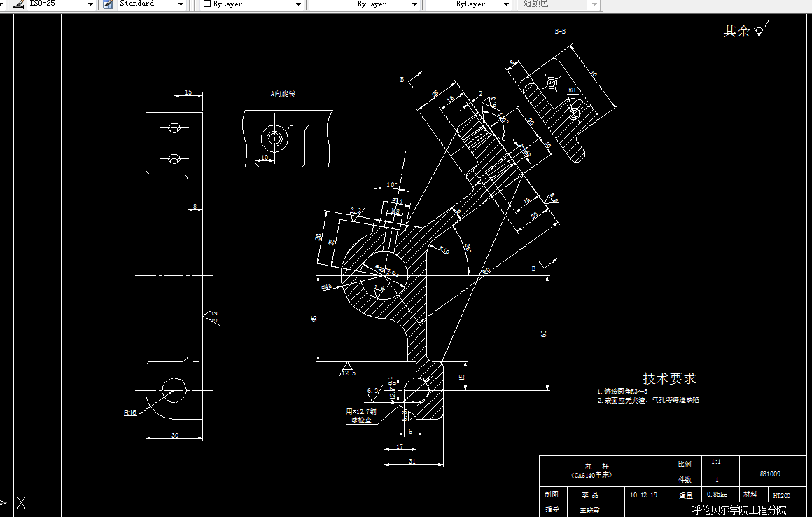Select the 指导 title block label
Viewport: 812px width, 517px height.
pyautogui.click(x=552, y=510)
